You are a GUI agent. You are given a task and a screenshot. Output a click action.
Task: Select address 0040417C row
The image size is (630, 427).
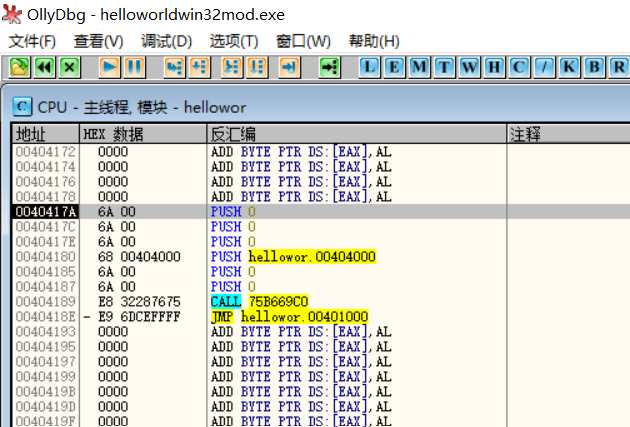[321, 227]
